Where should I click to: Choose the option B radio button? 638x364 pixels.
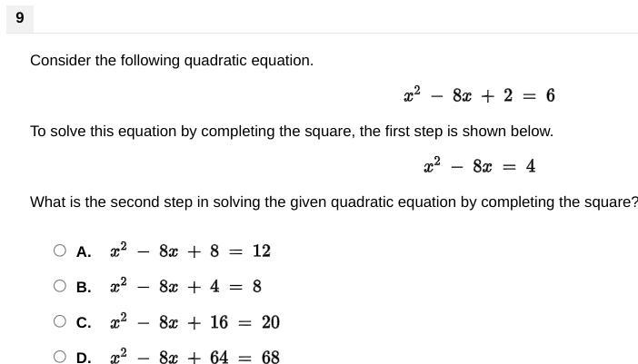pos(60,286)
